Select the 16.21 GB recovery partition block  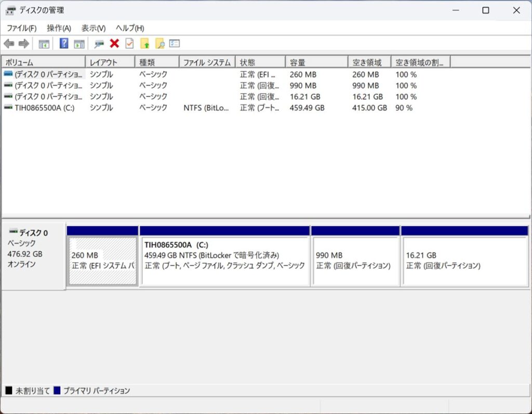[x=464, y=261]
